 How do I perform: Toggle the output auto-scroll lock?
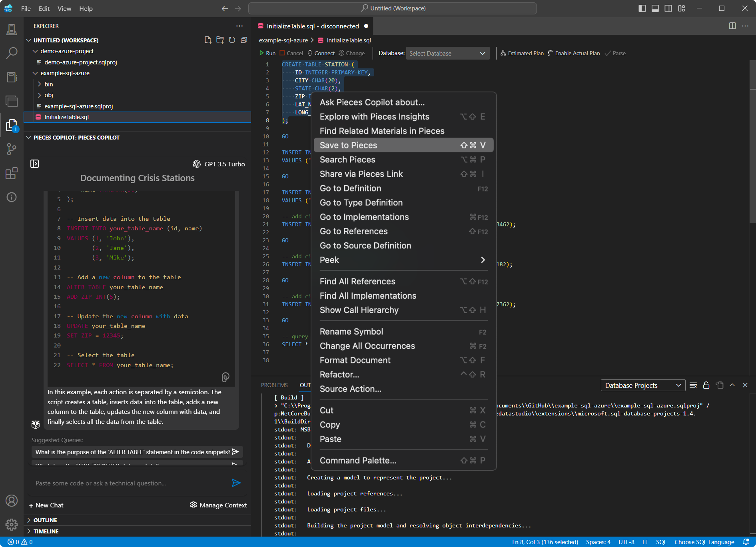click(x=706, y=385)
